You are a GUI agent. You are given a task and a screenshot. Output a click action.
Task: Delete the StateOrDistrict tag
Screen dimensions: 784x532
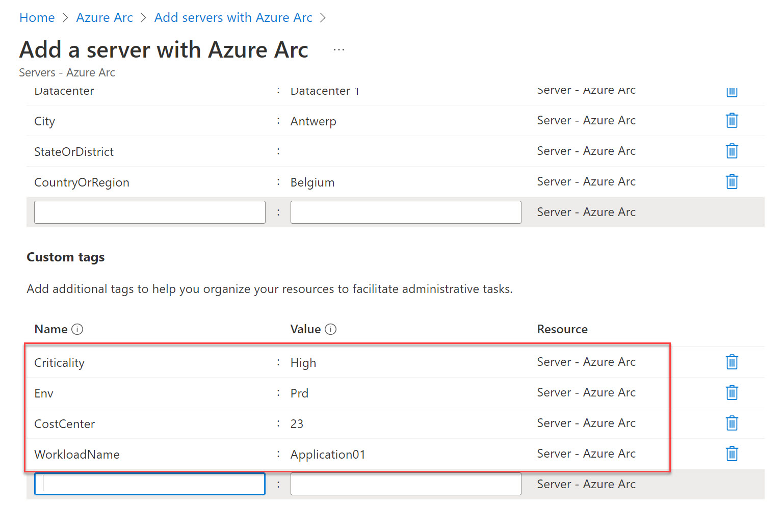pyautogui.click(x=731, y=151)
